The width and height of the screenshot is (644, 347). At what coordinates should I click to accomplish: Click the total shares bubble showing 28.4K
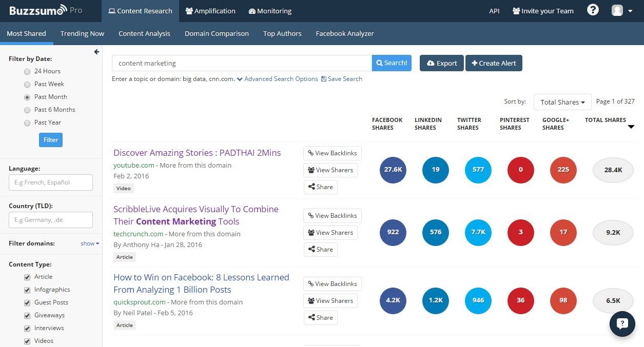click(613, 170)
